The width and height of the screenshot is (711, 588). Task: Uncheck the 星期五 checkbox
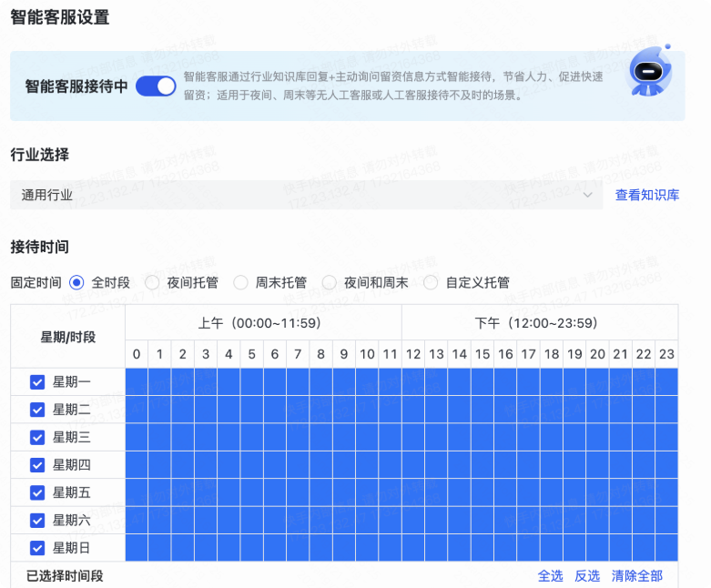pos(37,492)
